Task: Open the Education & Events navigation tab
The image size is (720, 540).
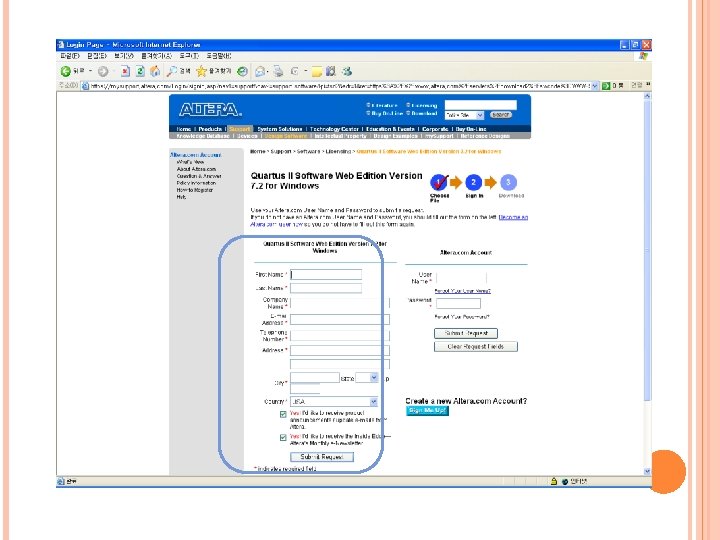Action: [x=390, y=129]
